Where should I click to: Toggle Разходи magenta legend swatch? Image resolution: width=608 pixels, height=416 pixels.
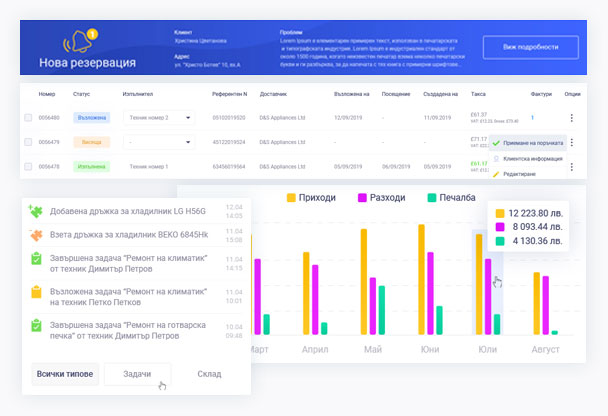coord(362,198)
